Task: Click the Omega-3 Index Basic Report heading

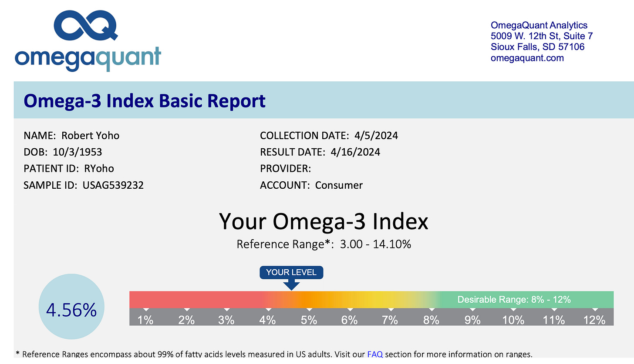Action: pos(144,100)
